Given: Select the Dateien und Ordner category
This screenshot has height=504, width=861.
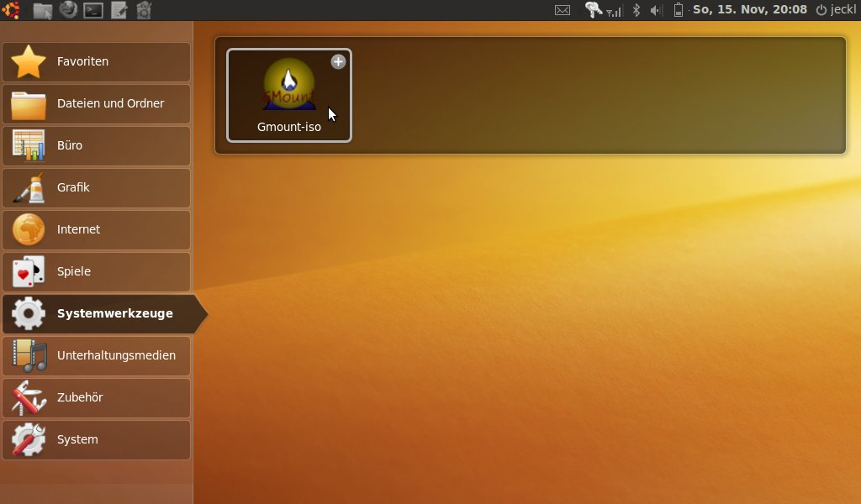Looking at the screenshot, I should 97,103.
